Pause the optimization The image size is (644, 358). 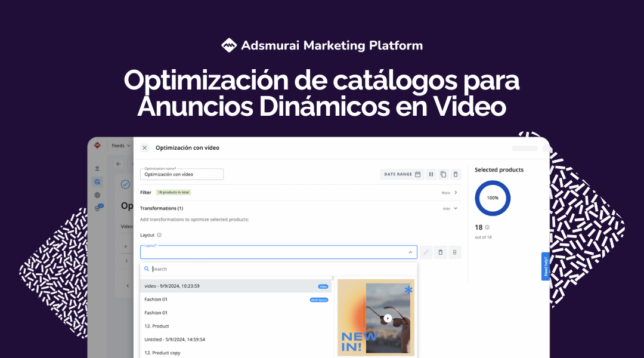click(x=431, y=174)
